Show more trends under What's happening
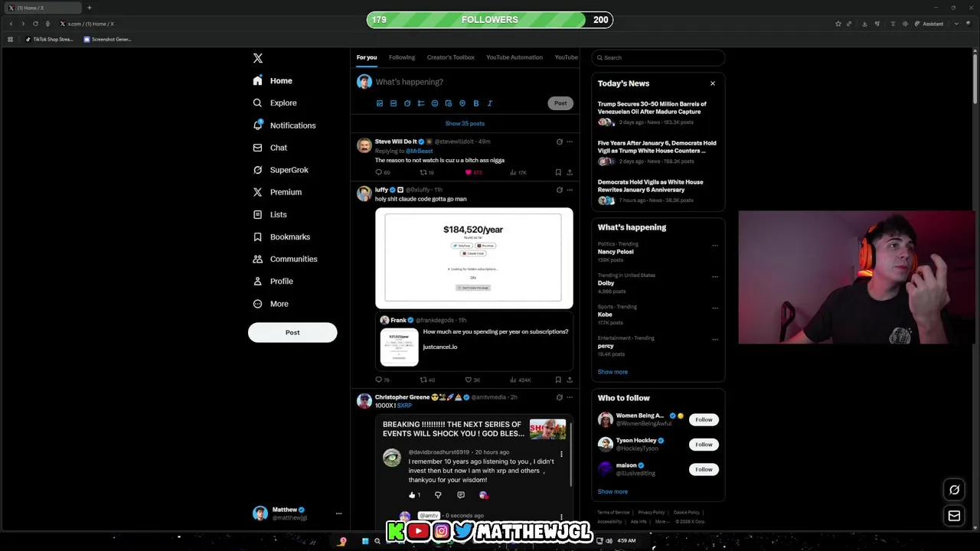 click(612, 372)
